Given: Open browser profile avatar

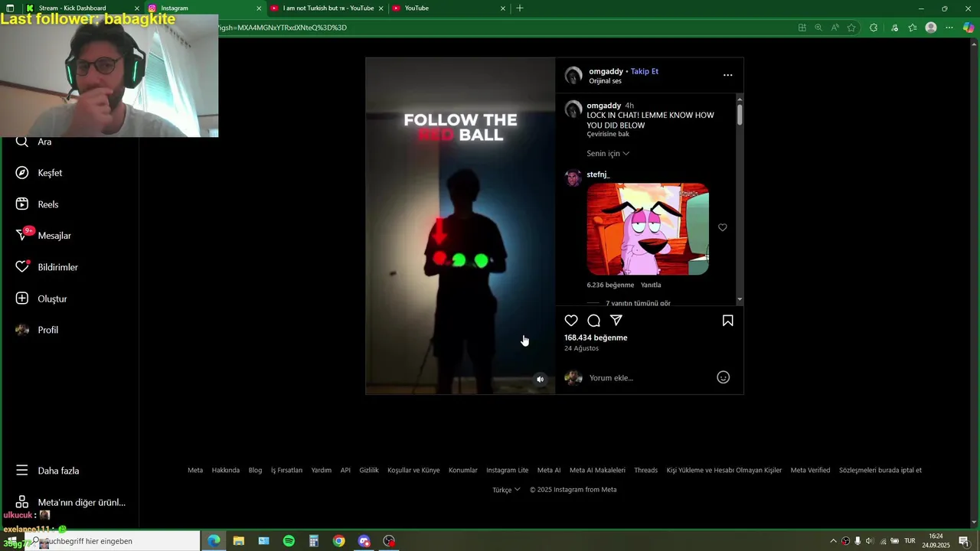Looking at the screenshot, I should (x=931, y=28).
